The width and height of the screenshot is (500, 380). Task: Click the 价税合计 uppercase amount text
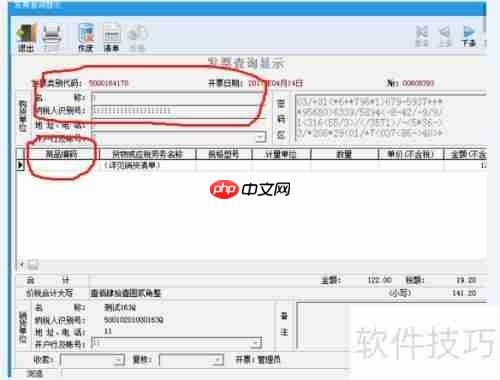click(126, 293)
